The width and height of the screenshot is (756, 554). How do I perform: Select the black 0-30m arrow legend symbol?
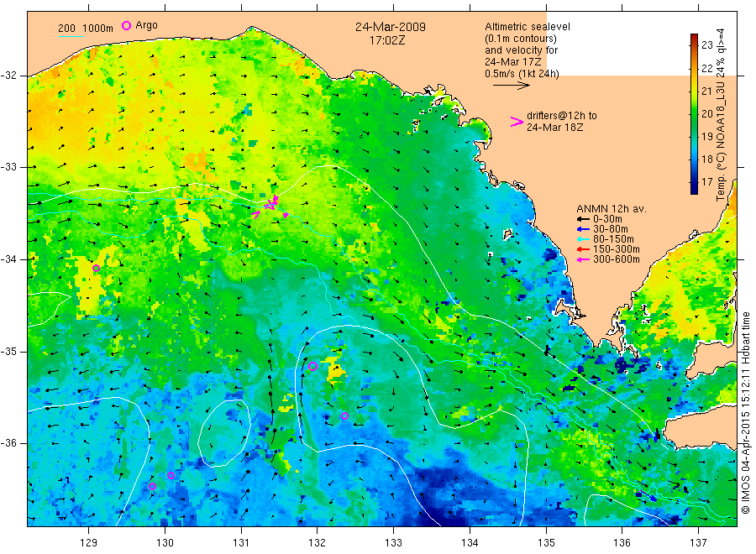[x=584, y=219]
